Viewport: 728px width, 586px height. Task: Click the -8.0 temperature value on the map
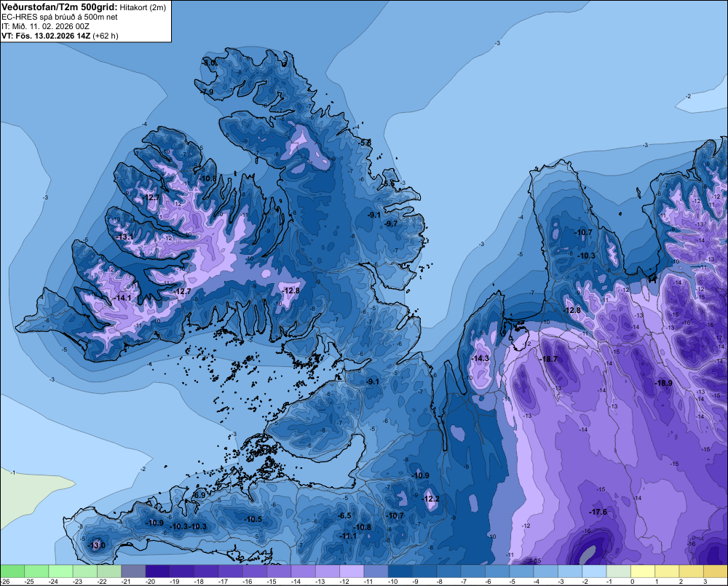click(209, 62)
